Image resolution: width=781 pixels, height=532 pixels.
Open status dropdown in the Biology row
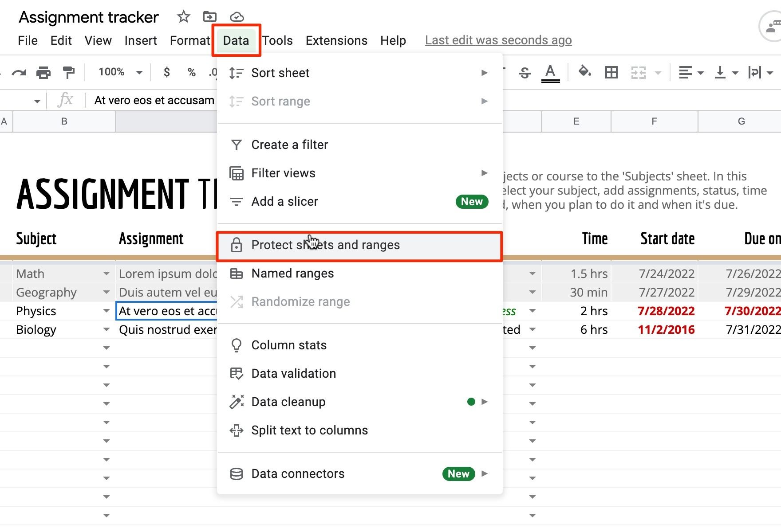[x=532, y=329]
